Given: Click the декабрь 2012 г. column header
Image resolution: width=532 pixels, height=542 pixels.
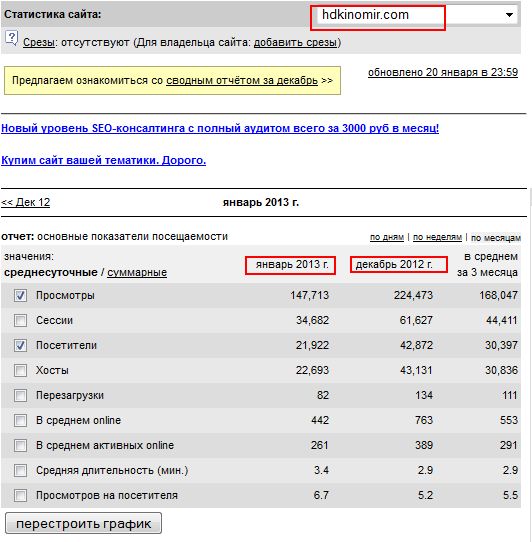Looking at the screenshot, I should [394, 265].
